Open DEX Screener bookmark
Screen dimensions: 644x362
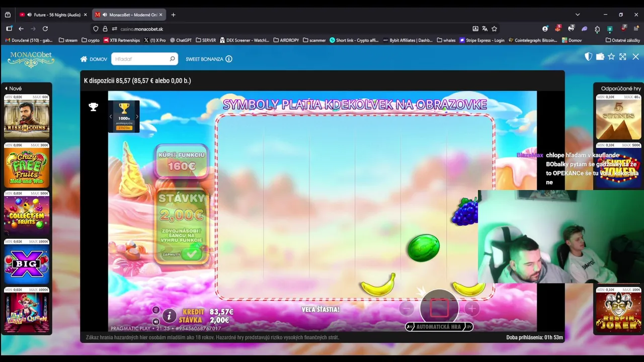pos(245,40)
